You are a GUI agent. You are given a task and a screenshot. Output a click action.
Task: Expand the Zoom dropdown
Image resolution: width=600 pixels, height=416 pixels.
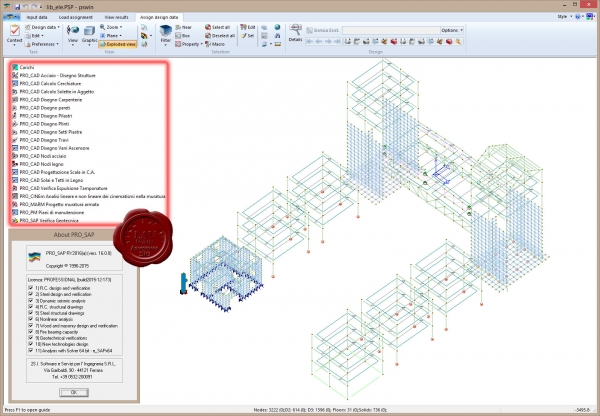pyautogui.click(x=111, y=27)
